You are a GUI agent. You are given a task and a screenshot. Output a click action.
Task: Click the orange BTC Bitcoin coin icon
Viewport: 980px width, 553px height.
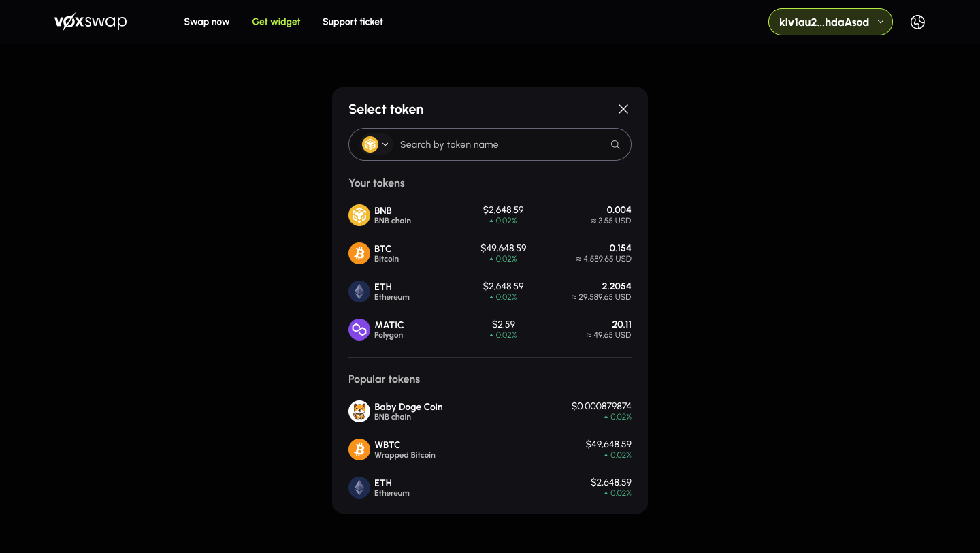(x=359, y=253)
